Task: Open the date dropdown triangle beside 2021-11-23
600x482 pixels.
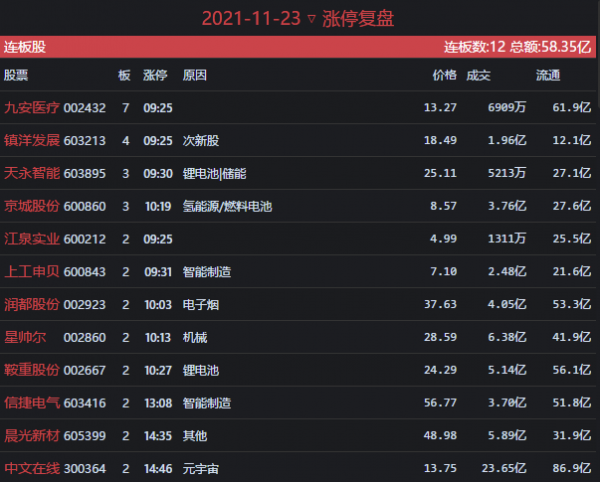Action: pos(311,19)
